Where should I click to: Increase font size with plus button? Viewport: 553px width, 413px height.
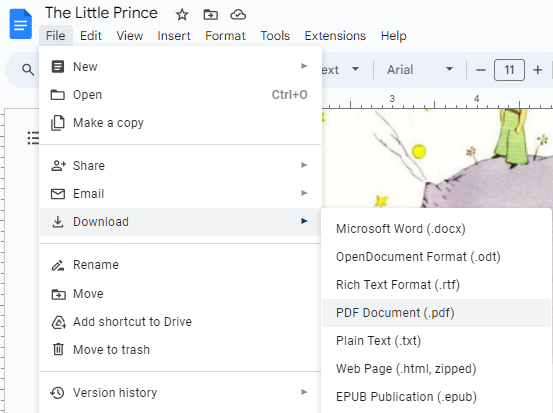coord(537,70)
